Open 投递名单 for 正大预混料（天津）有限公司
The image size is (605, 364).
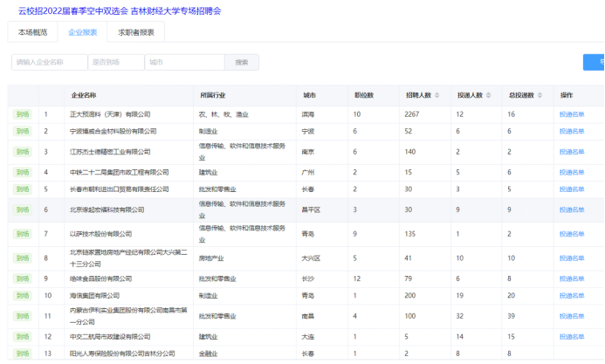(x=572, y=114)
